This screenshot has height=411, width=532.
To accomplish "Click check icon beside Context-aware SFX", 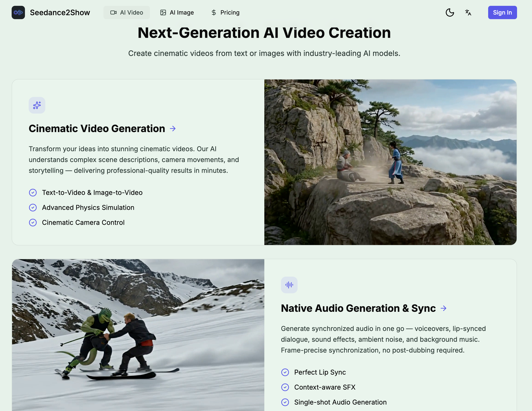I will pos(285,387).
